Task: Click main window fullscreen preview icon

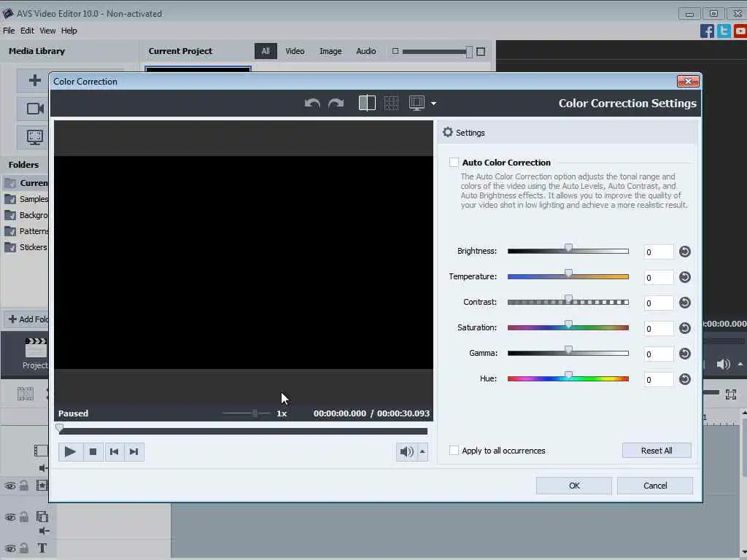Action: click(x=731, y=394)
